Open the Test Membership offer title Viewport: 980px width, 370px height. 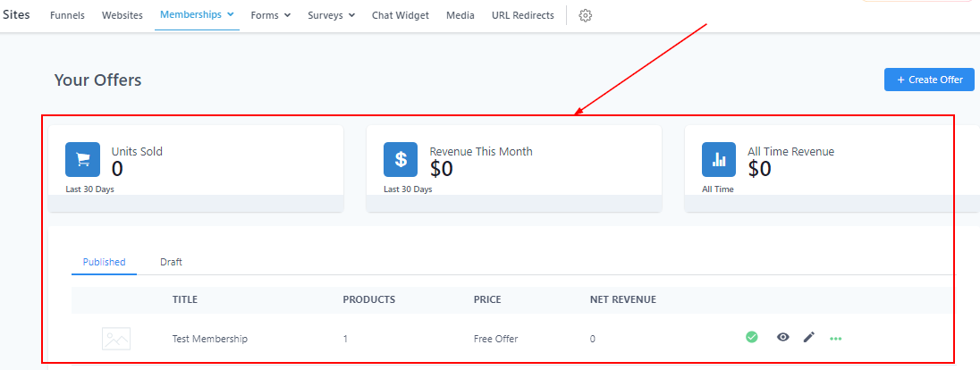pyautogui.click(x=210, y=339)
